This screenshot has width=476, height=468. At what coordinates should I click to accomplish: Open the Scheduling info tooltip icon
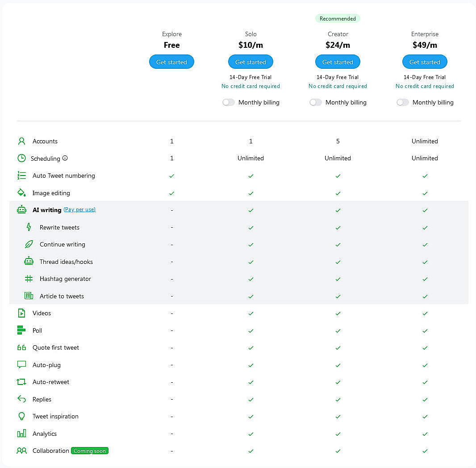click(65, 158)
